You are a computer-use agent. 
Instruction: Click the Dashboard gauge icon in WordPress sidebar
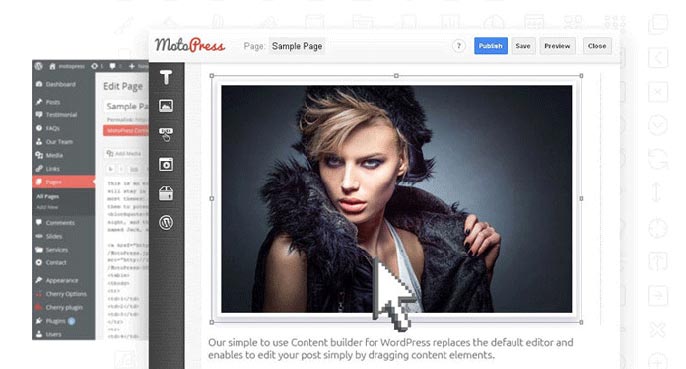tap(39, 84)
